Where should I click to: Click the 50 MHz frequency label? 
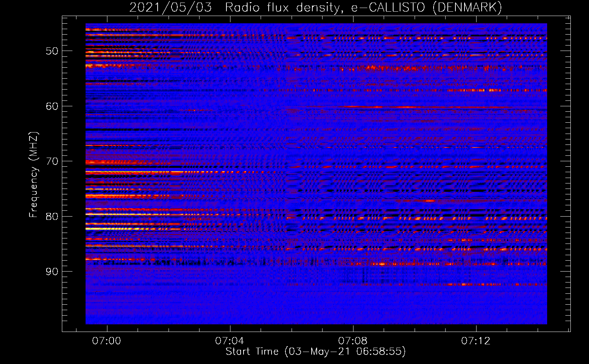[52, 51]
